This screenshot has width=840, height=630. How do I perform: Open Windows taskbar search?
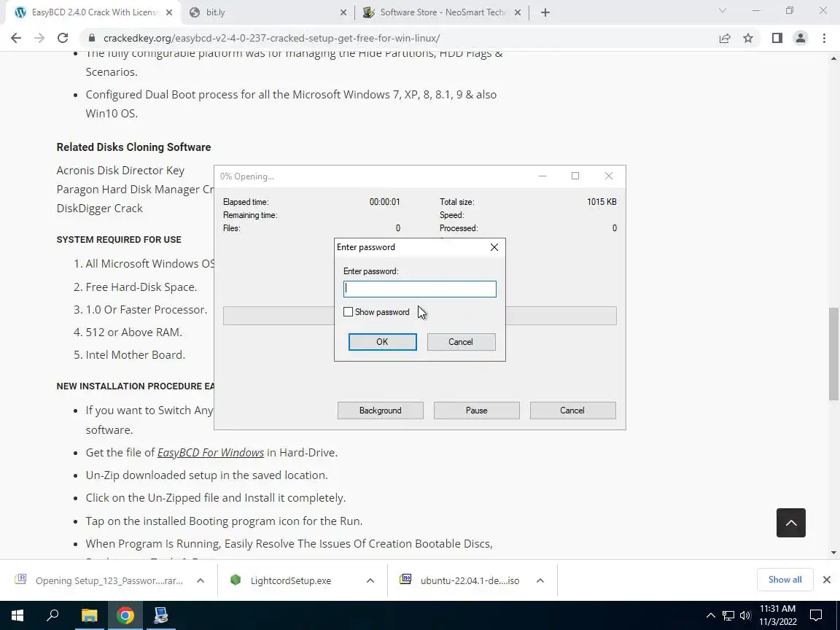tap(52, 615)
